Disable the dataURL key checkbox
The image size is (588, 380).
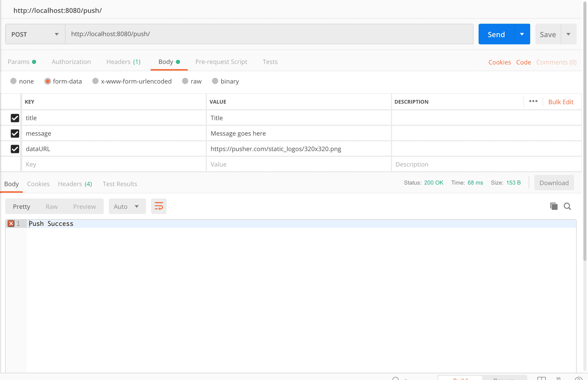(x=15, y=149)
